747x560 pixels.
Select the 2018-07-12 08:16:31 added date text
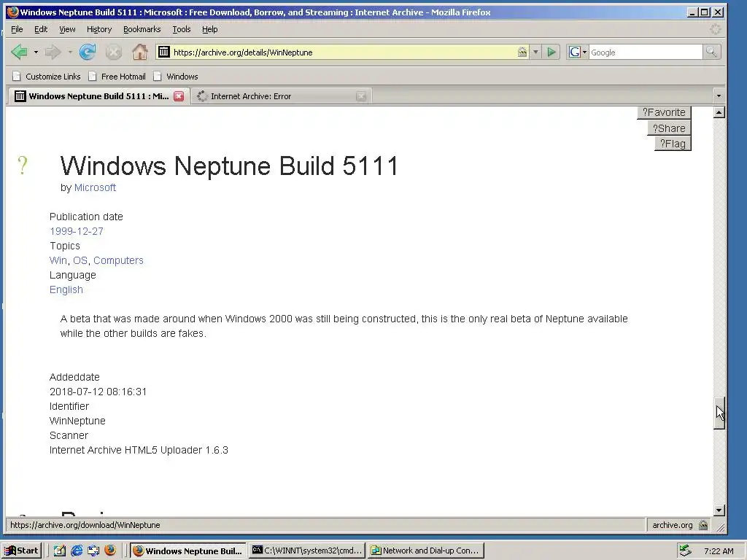[98, 392]
